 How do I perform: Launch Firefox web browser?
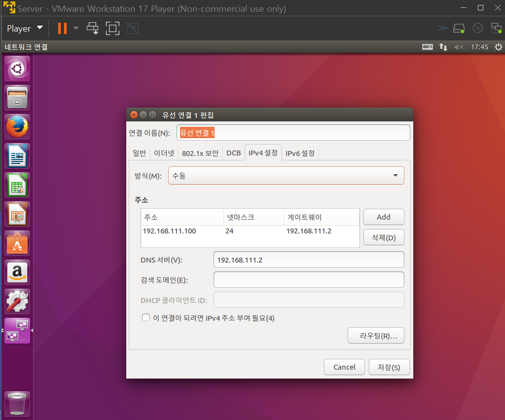[17, 127]
